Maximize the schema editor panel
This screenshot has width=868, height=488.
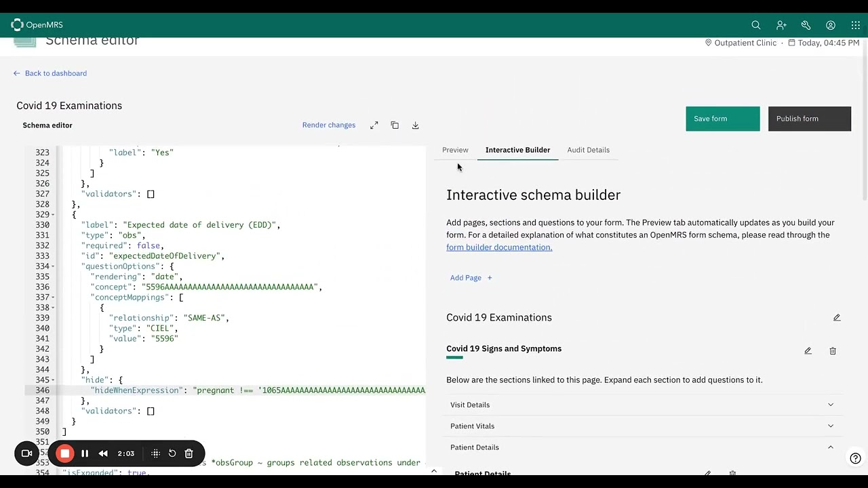point(374,125)
